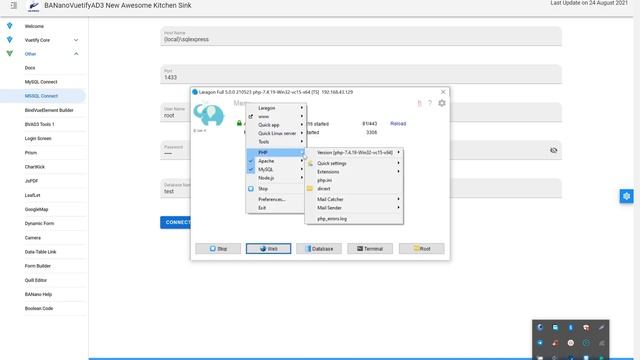
Task: Toggle password visibility eye icon
Action: point(553,150)
